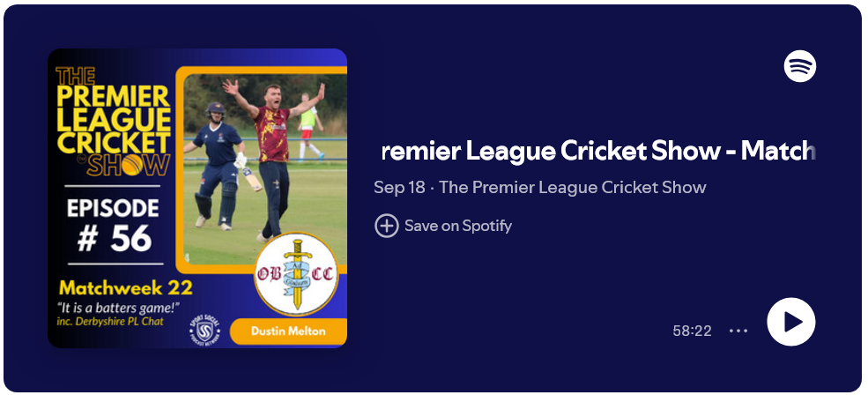Click the OBCC club crest on the cover
This screenshot has height=395, width=868.
(x=296, y=273)
